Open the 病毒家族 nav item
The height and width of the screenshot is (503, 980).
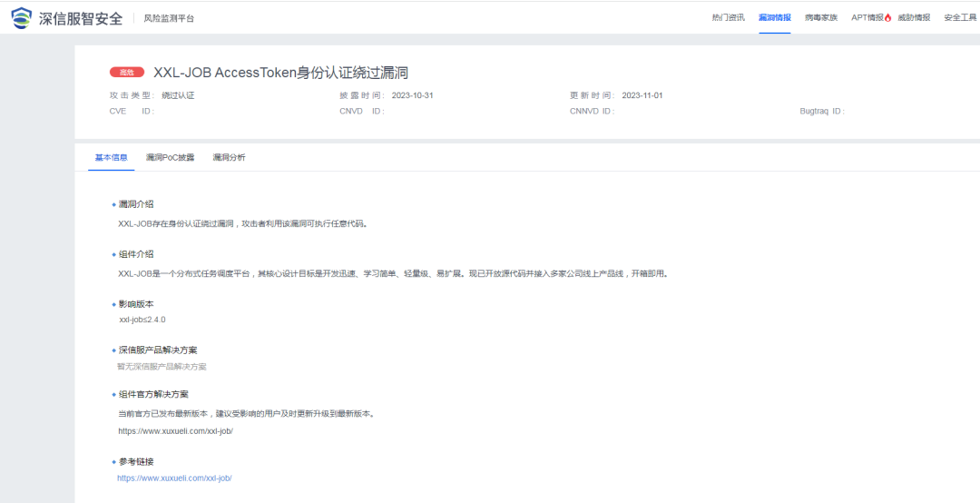coord(821,18)
